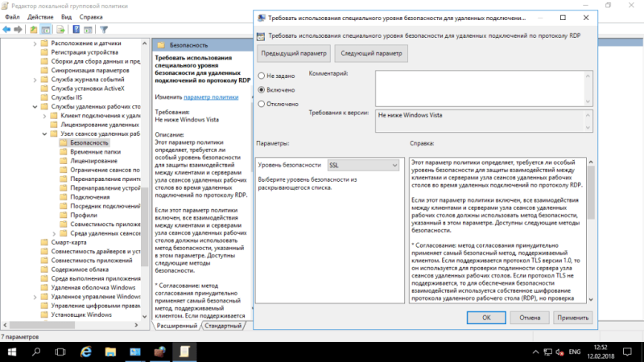Click inside the 'Комментарий' text field
Image resolution: width=644 pixels, height=362 pixels.
click(x=480, y=88)
